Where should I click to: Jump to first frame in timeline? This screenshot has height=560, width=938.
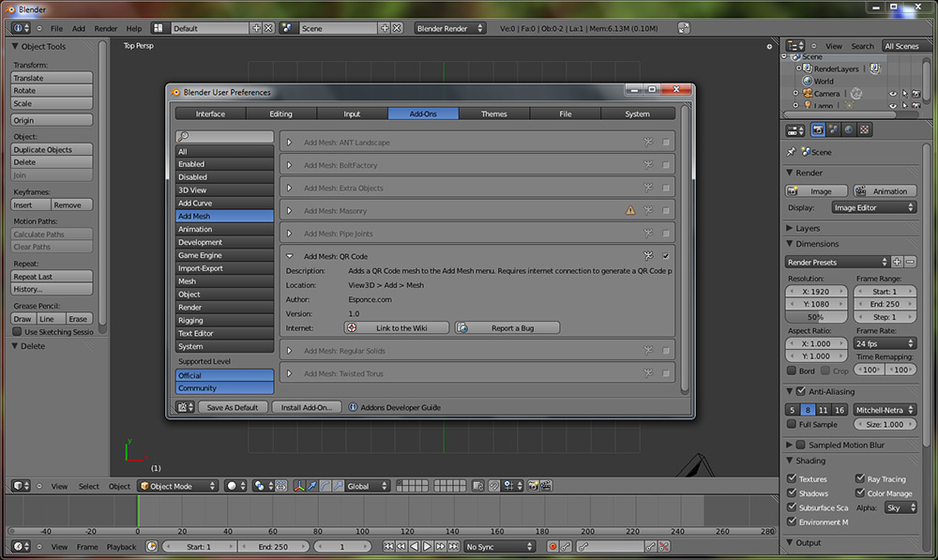(x=388, y=546)
